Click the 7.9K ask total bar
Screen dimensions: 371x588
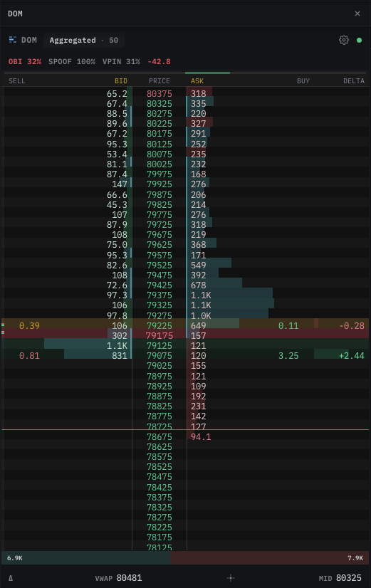click(x=270, y=558)
